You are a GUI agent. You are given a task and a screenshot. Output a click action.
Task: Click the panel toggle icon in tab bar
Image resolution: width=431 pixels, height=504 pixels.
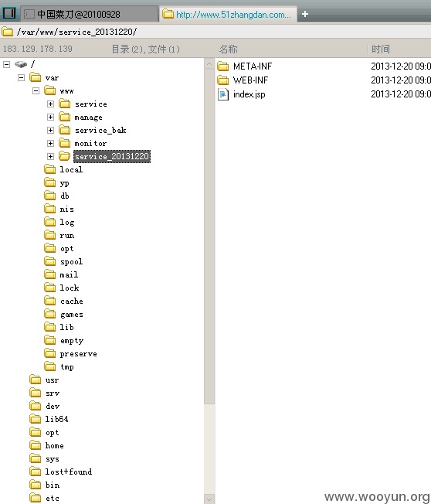click(x=9, y=13)
